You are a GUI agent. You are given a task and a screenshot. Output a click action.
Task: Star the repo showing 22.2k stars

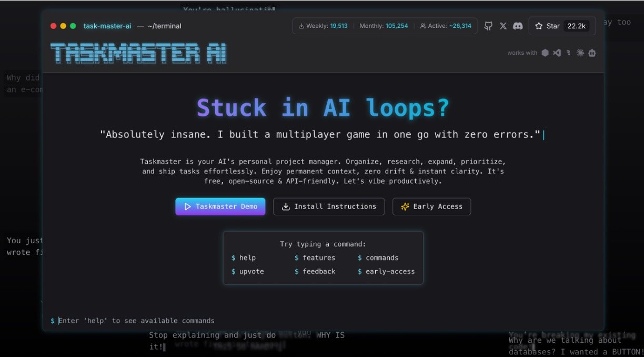coord(561,25)
